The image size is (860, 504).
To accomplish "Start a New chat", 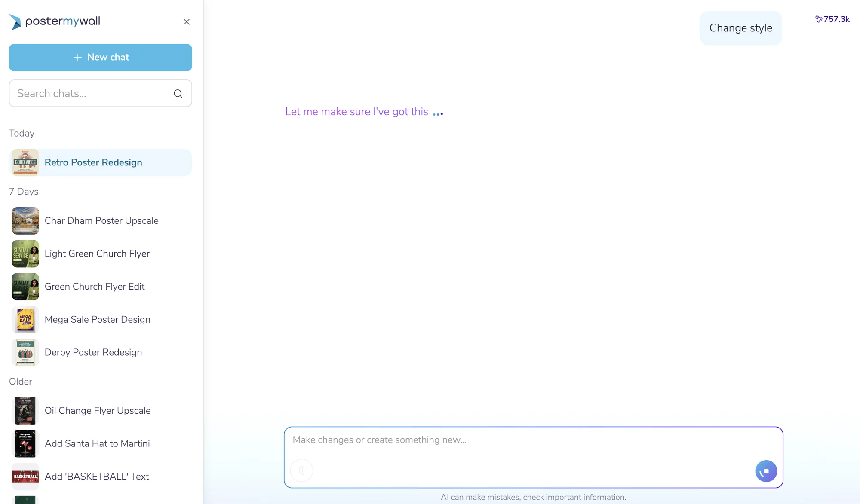I will (x=101, y=58).
